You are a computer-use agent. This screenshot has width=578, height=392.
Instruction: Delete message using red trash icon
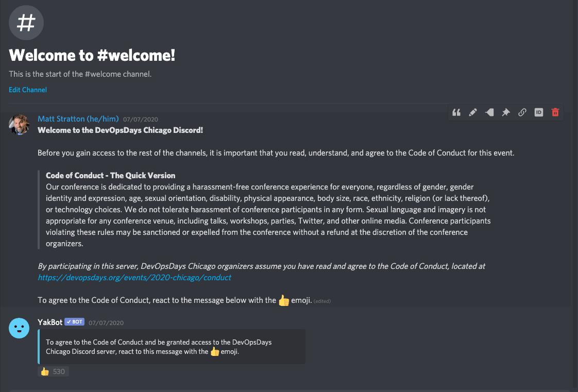[555, 112]
